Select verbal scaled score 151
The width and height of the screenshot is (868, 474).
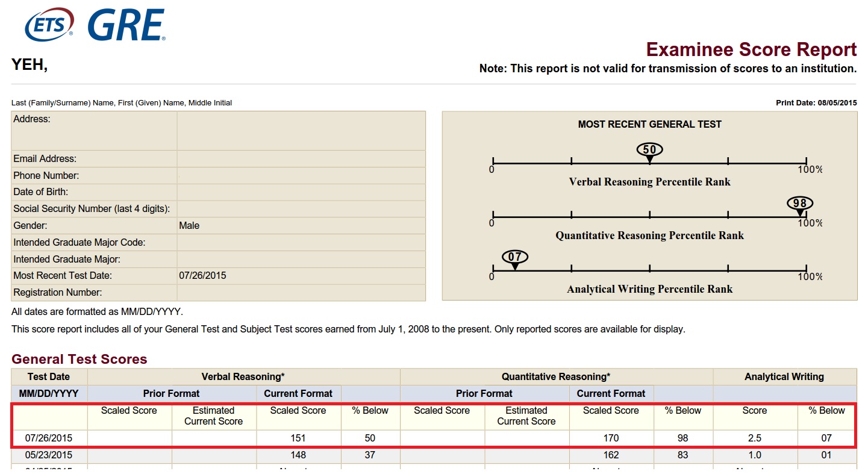298,438
